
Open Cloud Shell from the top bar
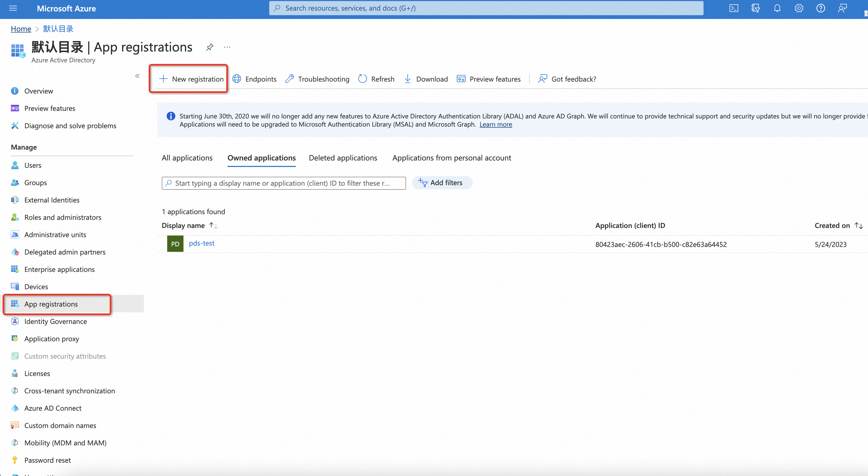(734, 8)
